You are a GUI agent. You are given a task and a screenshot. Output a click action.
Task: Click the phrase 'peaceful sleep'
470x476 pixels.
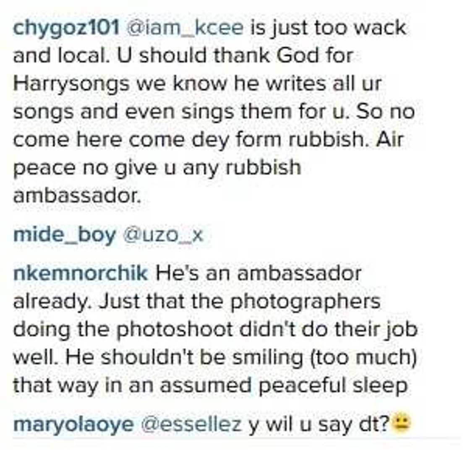333,386
